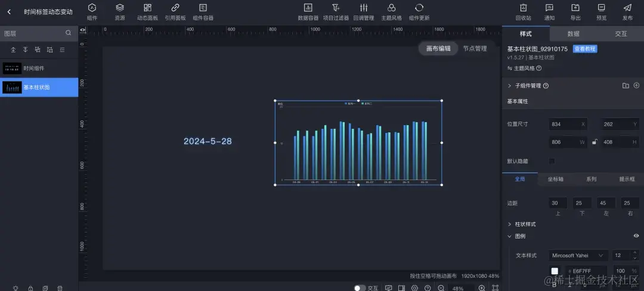The height and width of the screenshot is (291, 644).
Task: Open 回调管理 callback management
Action: point(364,12)
